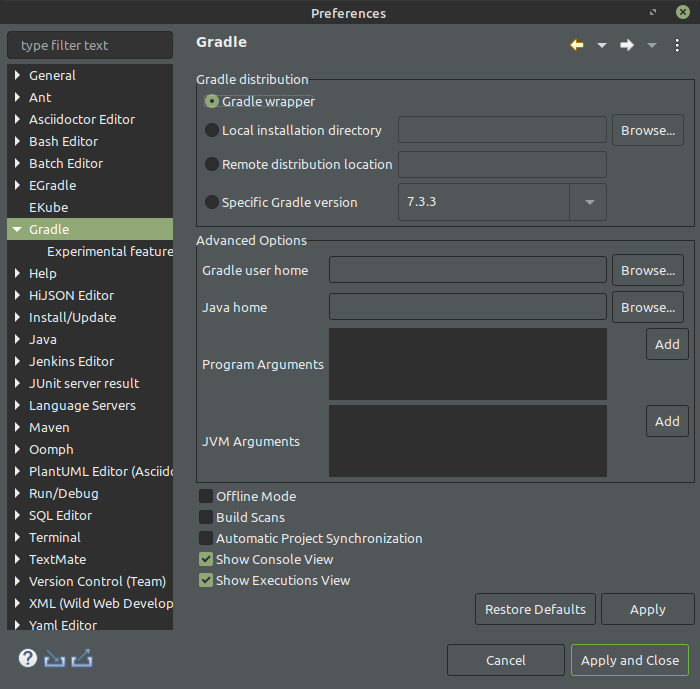Open Version Control (Team) preferences

pyautogui.click(x=97, y=581)
